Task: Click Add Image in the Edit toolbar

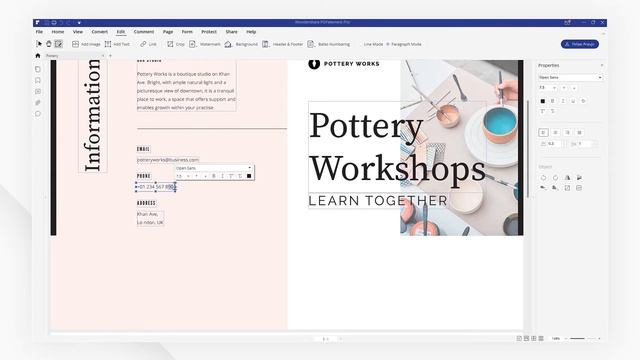Action: [86, 44]
